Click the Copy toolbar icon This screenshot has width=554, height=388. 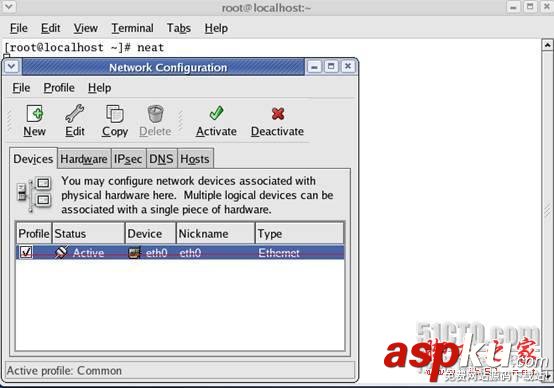click(x=115, y=113)
